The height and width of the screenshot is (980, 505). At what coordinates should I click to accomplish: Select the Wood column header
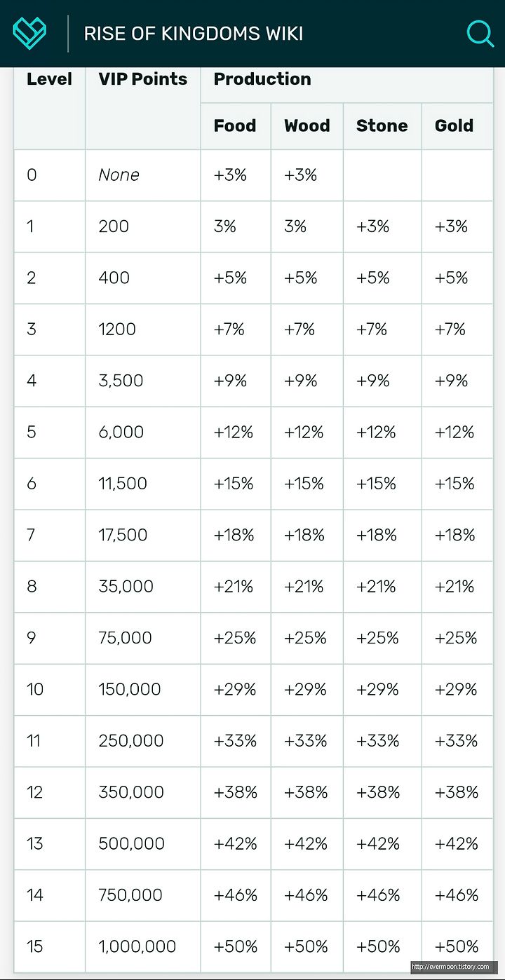point(307,126)
